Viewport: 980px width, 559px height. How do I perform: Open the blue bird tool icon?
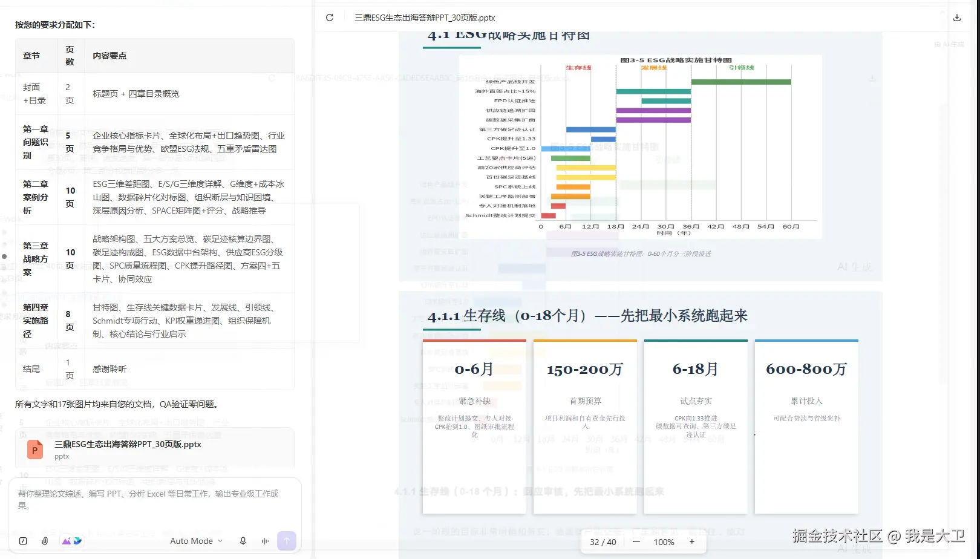pos(77,541)
